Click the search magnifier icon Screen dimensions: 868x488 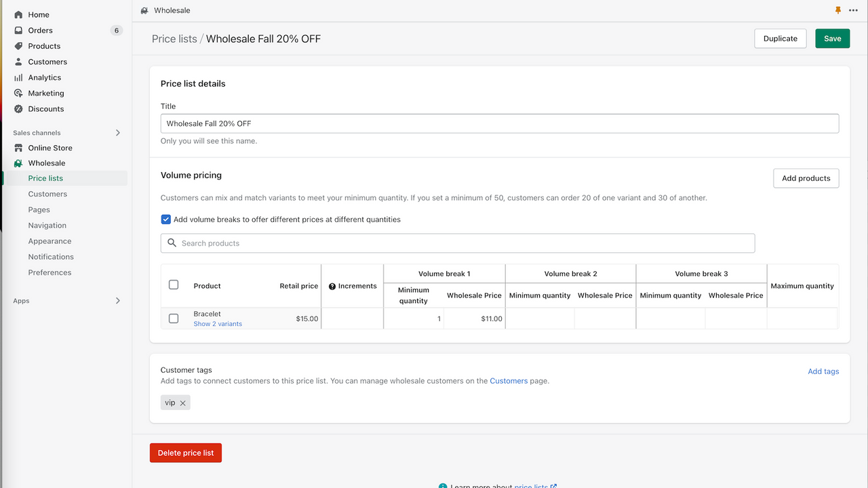(172, 243)
